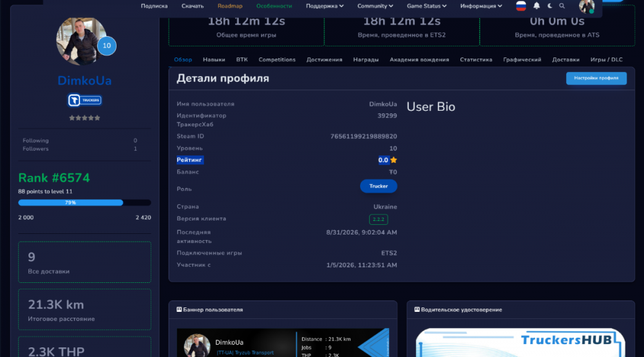Change language via Russian flag icon
Image resolution: width=644 pixels, height=357 pixels.
(x=521, y=6)
